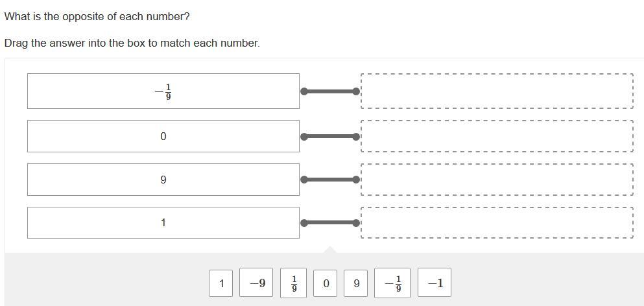Image resolution: width=644 pixels, height=306 pixels.
Task: Click the empty drop box matching 0
Action: (x=496, y=136)
